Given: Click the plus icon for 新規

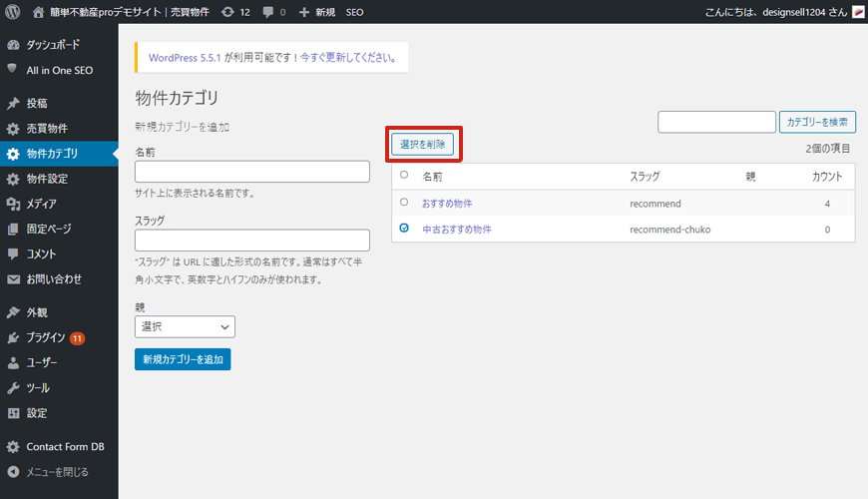Looking at the screenshot, I should point(304,12).
